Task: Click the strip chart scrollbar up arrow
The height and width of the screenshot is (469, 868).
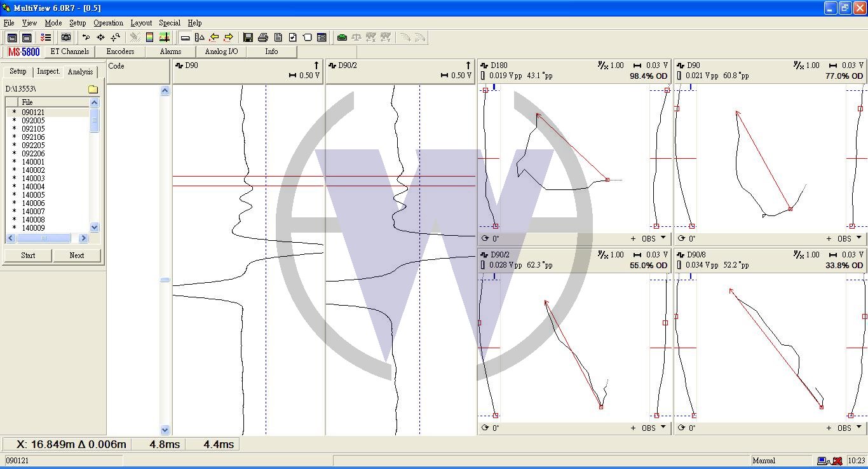Action: click(x=165, y=91)
